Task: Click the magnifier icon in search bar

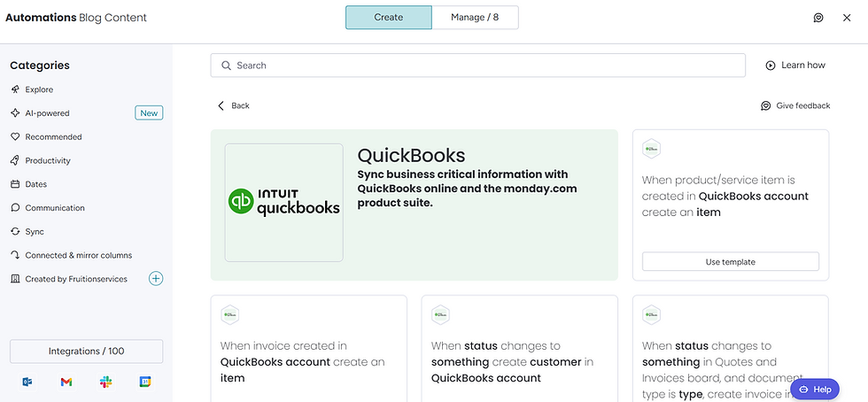Action: click(226, 66)
